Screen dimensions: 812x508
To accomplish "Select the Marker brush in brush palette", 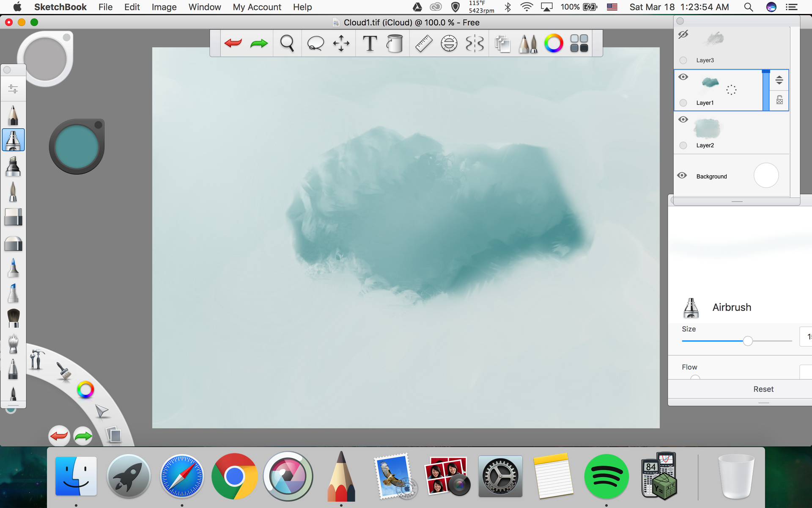I will 13,166.
